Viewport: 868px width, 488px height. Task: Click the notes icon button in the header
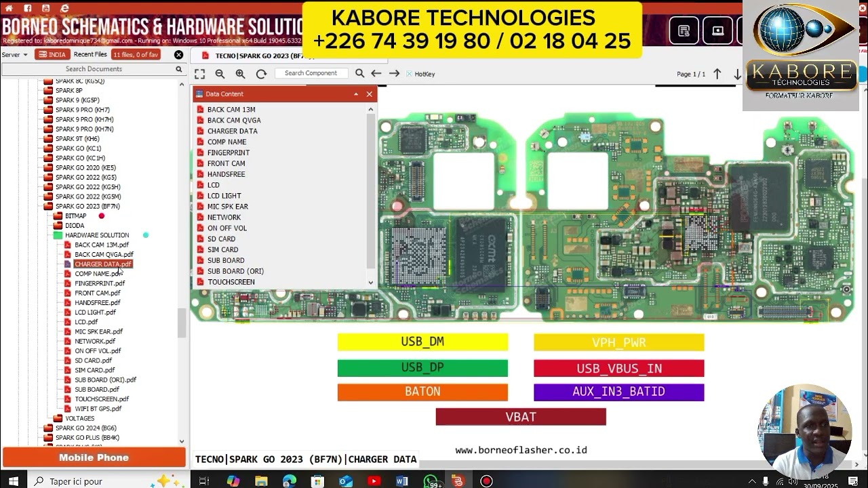point(684,30)
